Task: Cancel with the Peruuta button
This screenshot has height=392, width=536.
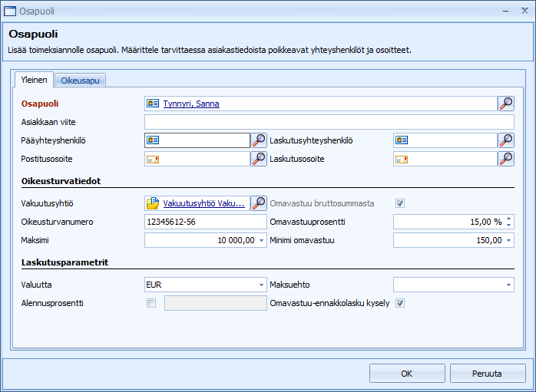Action: pyautogui.click(x=488, y=374)
